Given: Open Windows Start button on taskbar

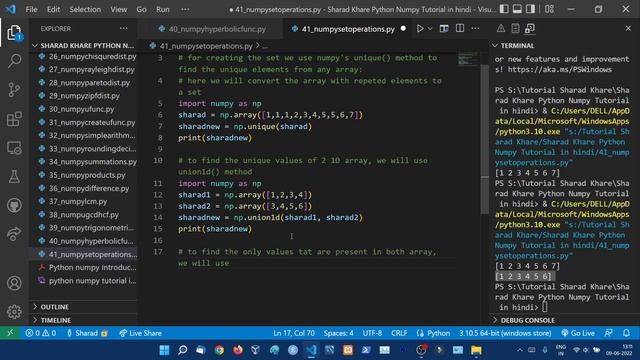Looking at the screenshot, I should tap(164, 350).
